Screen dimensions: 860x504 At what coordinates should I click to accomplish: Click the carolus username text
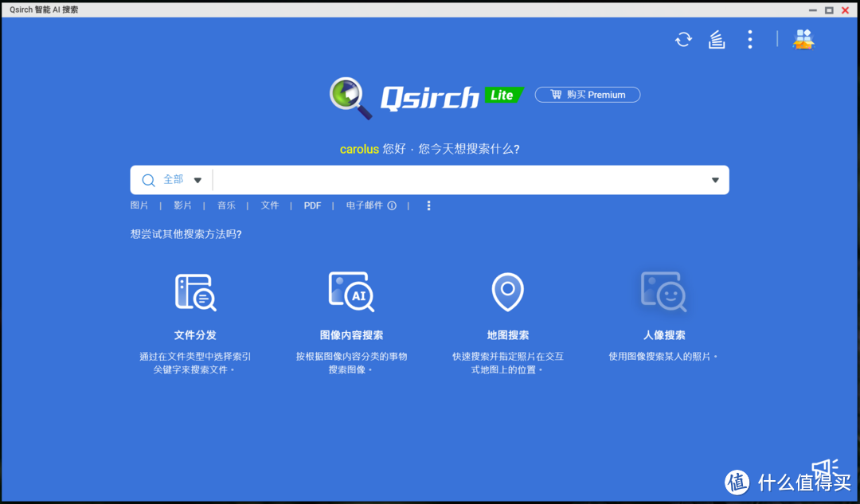(x=359, y=149)
